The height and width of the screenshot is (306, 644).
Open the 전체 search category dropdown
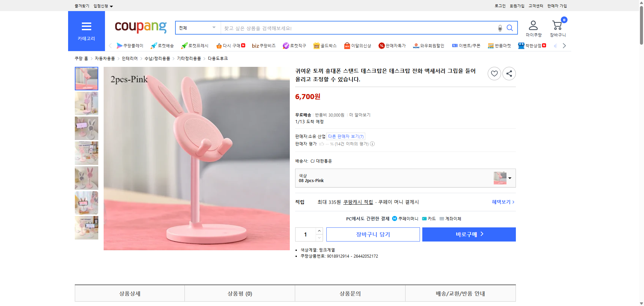(x=198, y=28)
